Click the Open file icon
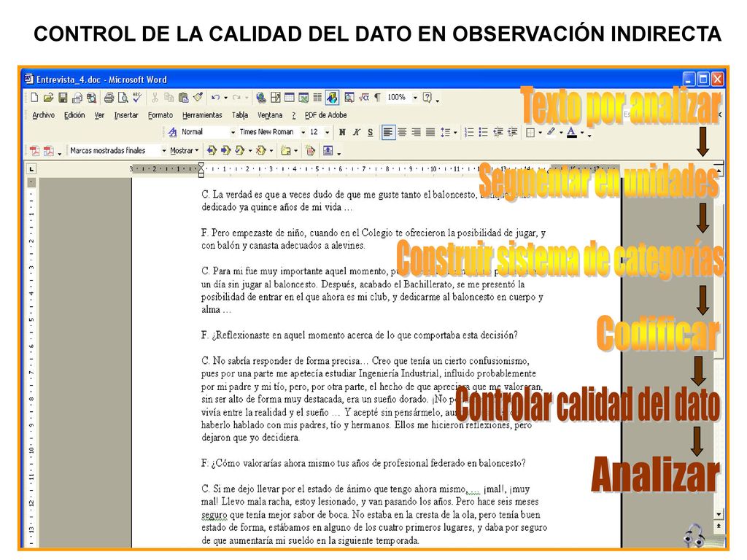The height and width of the screenshot is (560, 747). click(48, 98)
